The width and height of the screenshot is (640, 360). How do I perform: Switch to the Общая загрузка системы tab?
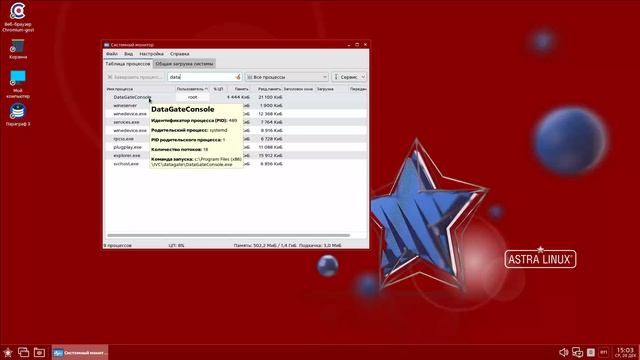[x=184, y=64]
